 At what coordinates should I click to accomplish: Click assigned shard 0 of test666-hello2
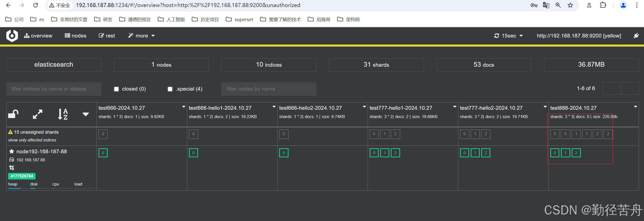tap(284, 153)
